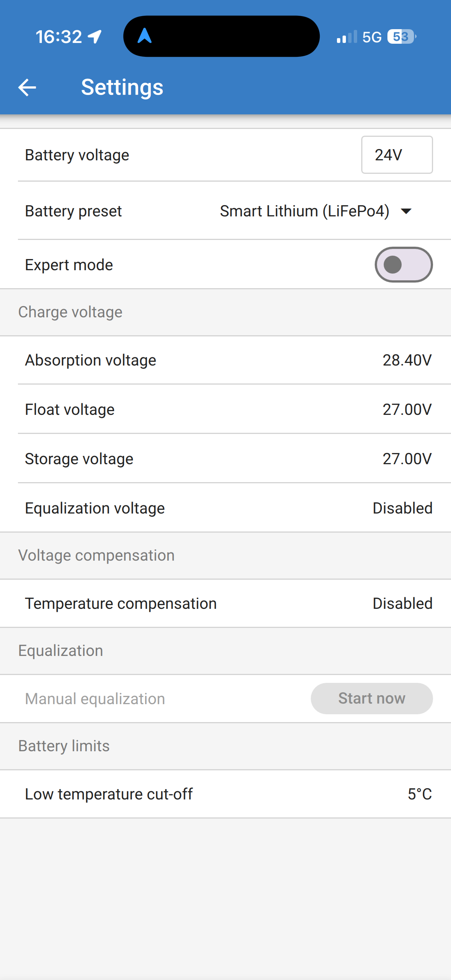
Task: Tap the 16:32 clock in status bar
Action: 59,37
